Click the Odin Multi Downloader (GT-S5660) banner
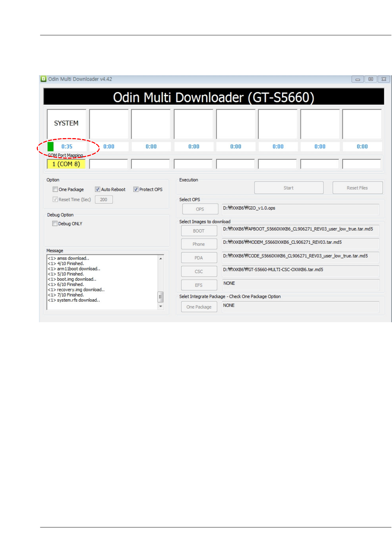The width and height of the screenshot is (392, 549). coord(213,97)
